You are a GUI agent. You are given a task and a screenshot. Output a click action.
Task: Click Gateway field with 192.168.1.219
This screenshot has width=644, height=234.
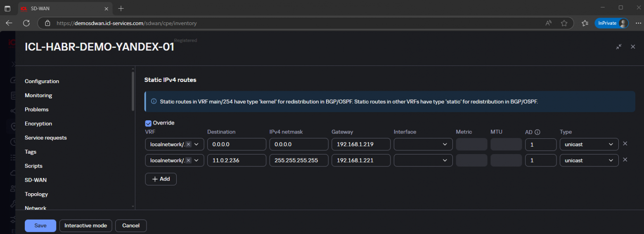click(x=360, y=144)
